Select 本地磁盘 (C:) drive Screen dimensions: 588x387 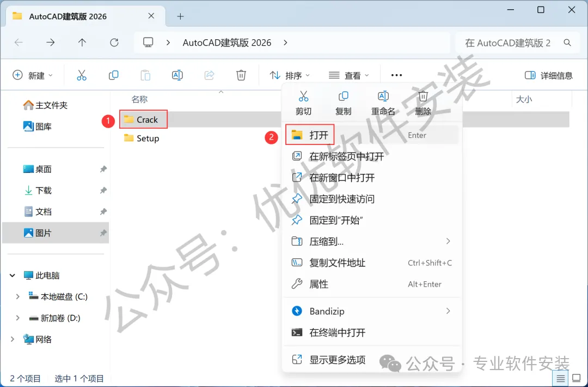point(58,297)
